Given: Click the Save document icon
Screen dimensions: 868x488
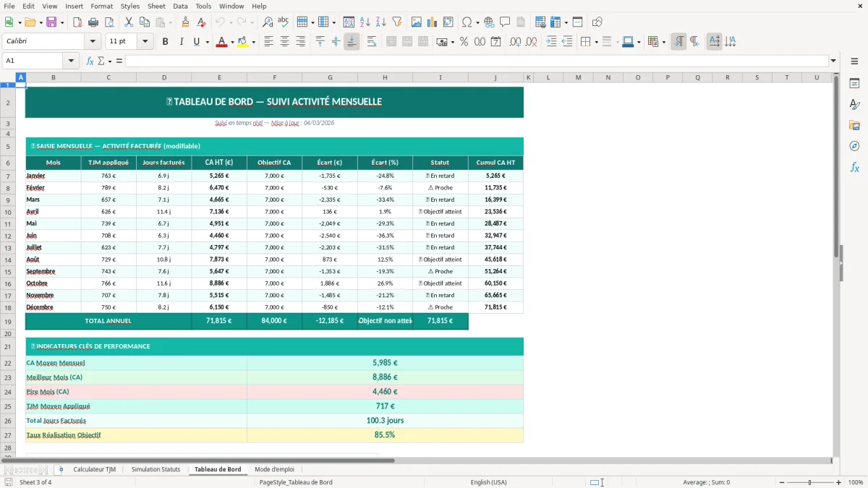Looking at the screenshot, I should click(x=51, y=22).
